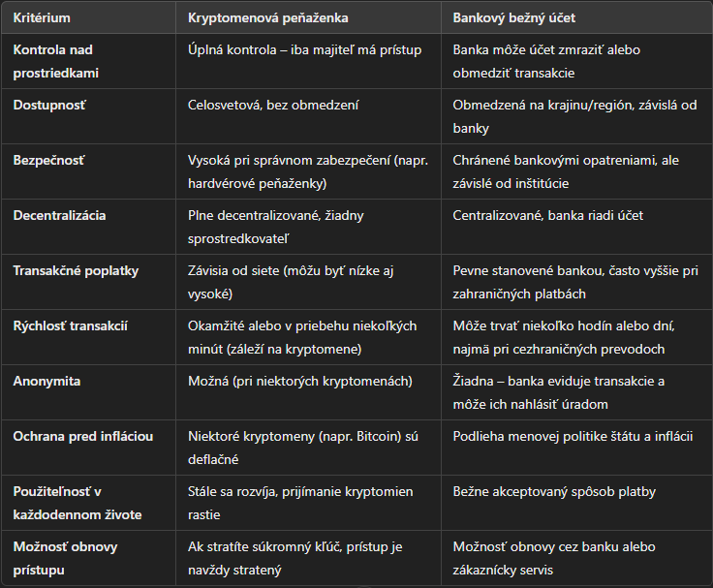Image resolution: width=713 pixels, height=588 pixels.
Task: Click the 'Kritérium' column header
Action: (x=42, y=18)
